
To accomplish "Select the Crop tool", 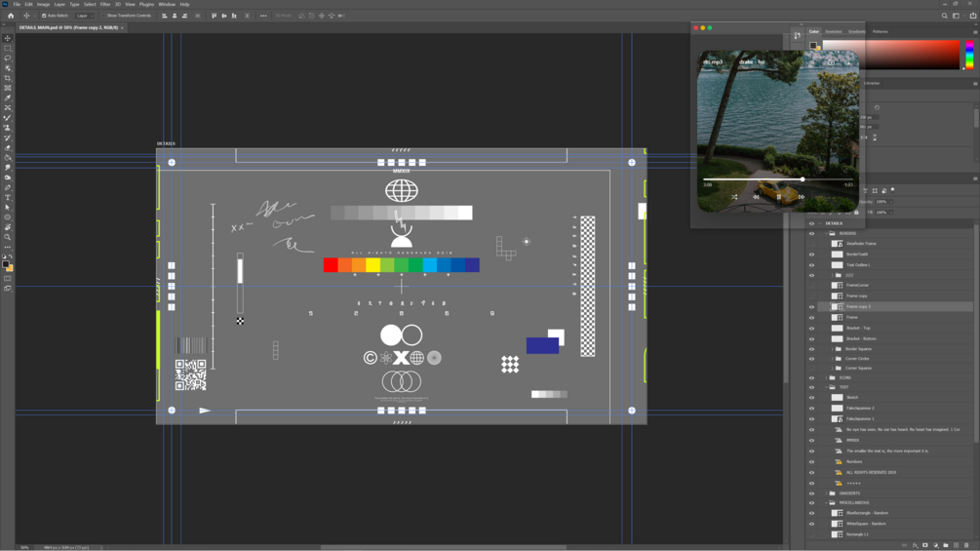I will pos(8,78).
